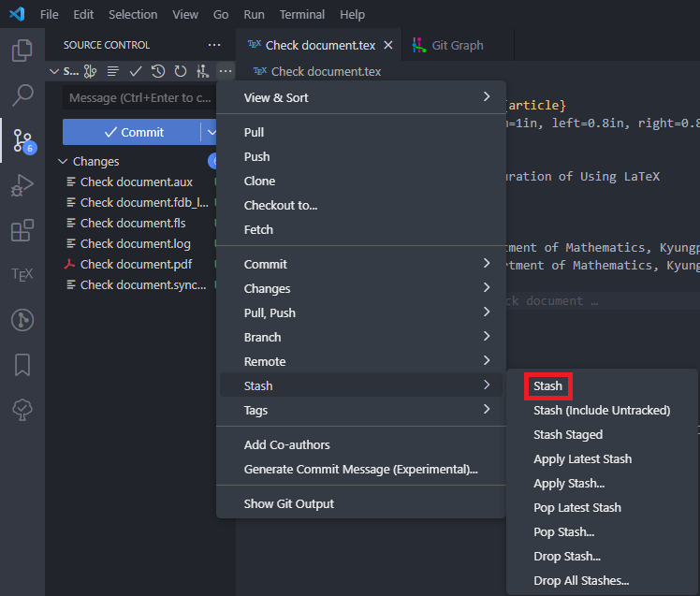This screenshot has width=700, height=596.
Task: Collapse the source control repository chevron
Action: click(x=54, y=71)
